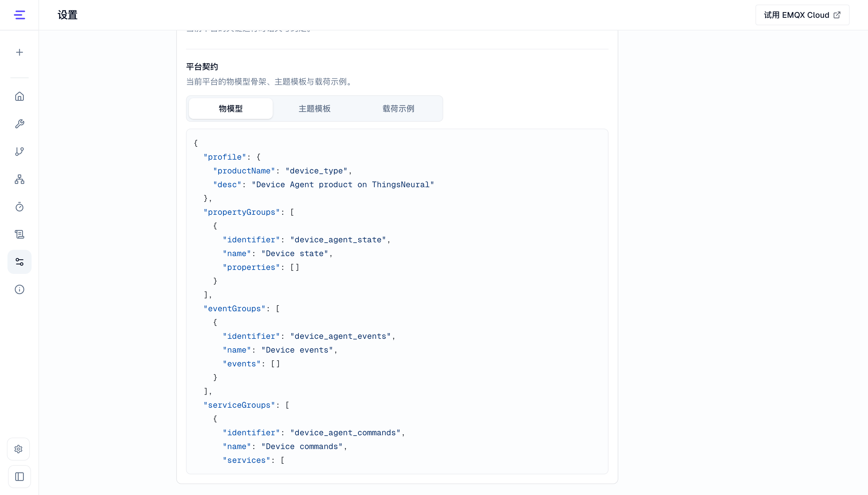Switch to the 物模型 tab
This screenshot has height=495, width=868.
[x=230, y=109]
